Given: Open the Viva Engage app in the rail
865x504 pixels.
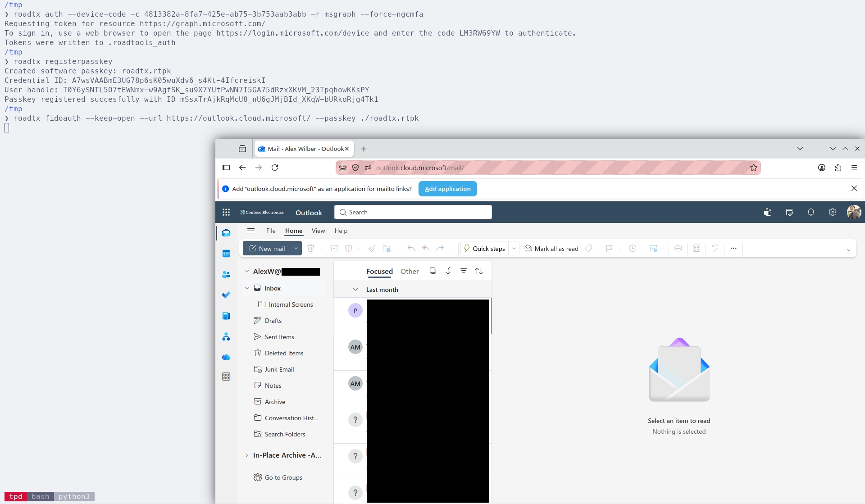Looking at the screenshot, I should 226,316.
